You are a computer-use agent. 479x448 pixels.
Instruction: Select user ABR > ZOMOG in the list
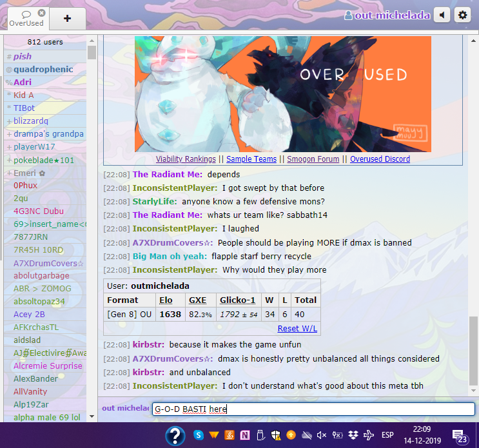[x=45, y=289]
